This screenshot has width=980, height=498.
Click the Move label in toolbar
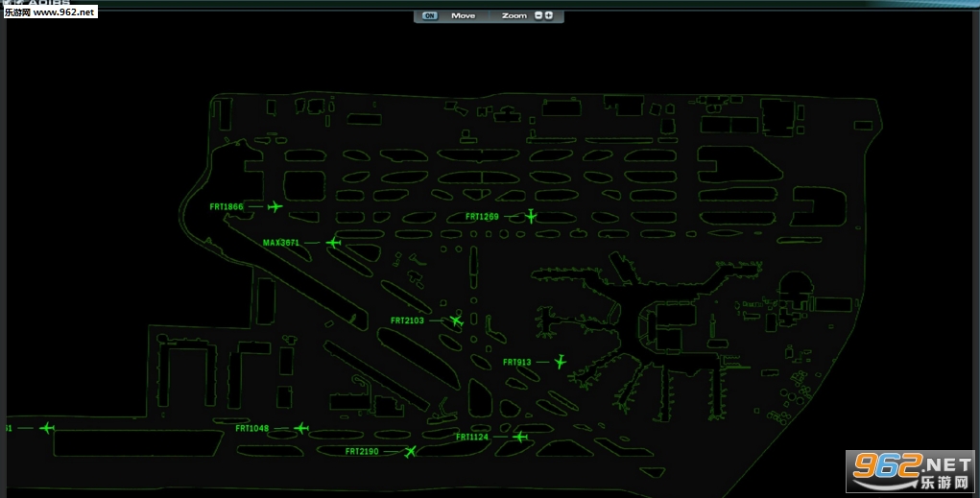tap(463, 15)
